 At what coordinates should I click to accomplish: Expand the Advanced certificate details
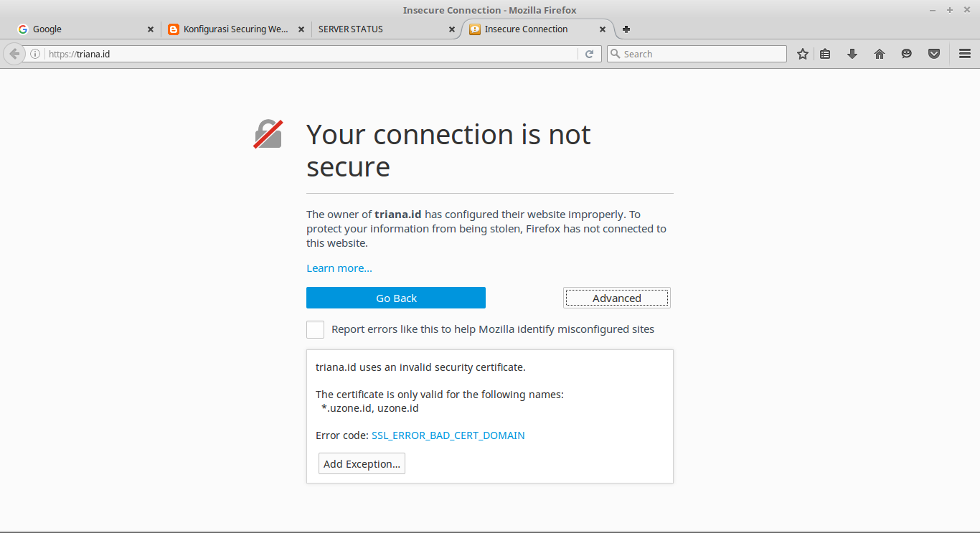pos(616,297)
